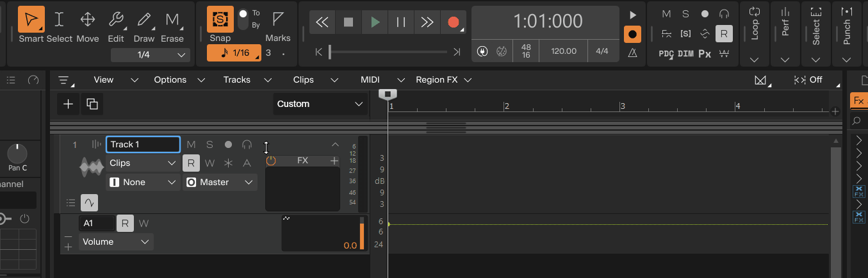Image resolution: width=868 pixels, height=278 pixels.
Task: Toggle the Track 1 FX power button
Action: click(x=271, y=161)
